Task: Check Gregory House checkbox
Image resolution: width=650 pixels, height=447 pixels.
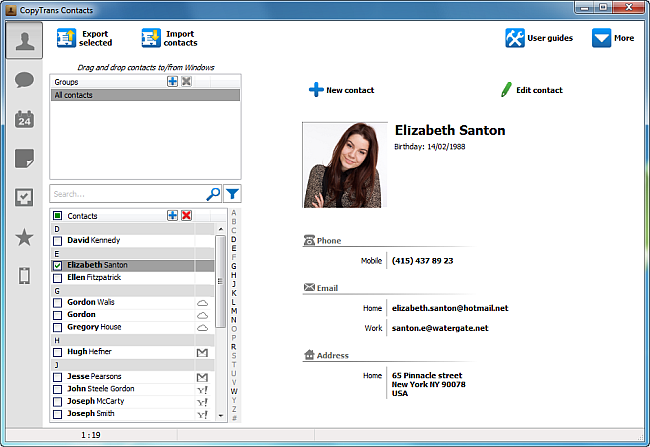Action: 58,328
